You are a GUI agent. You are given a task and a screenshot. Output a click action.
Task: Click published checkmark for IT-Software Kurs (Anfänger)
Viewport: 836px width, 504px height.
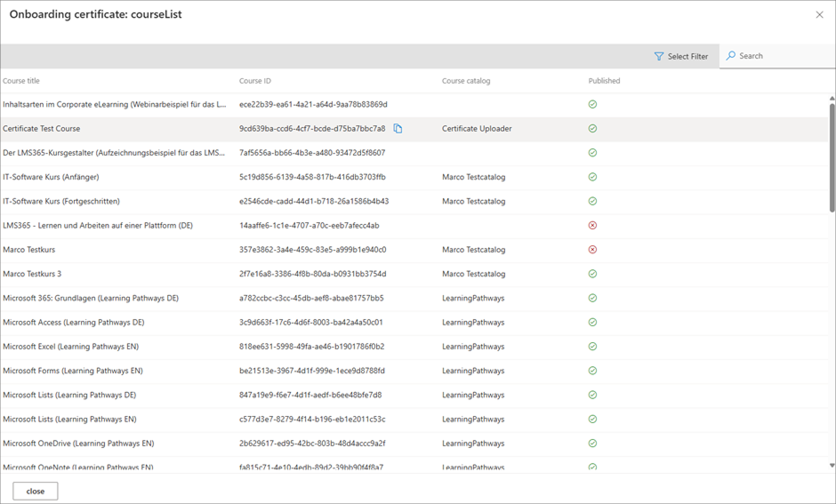(x=592, y=177)
